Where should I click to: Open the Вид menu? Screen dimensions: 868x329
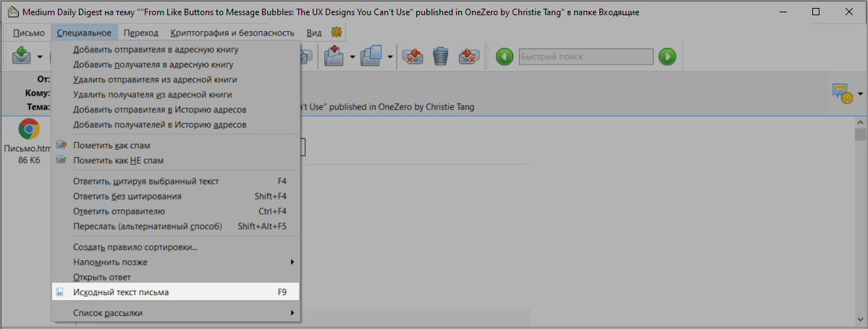coord(314,33)
